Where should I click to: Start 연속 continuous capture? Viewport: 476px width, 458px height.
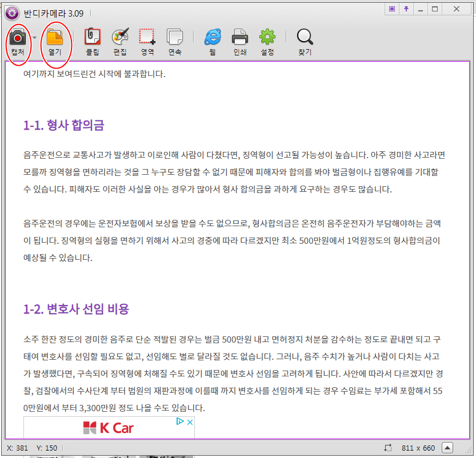point(175,37)
